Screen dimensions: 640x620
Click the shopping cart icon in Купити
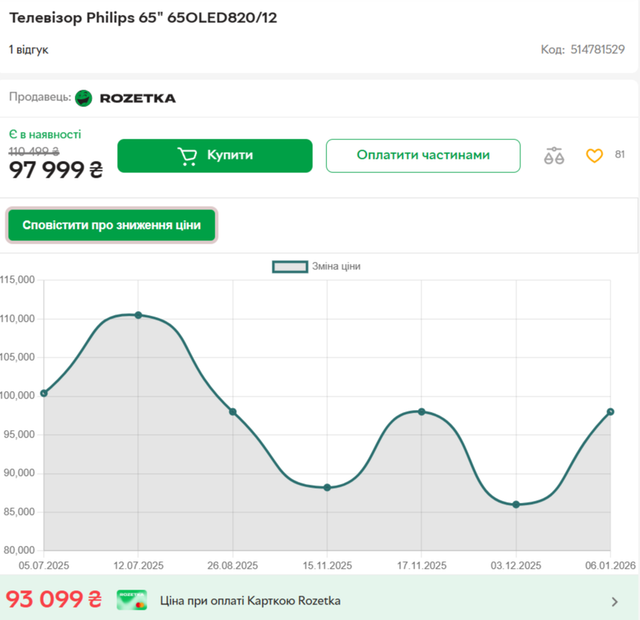(187, 156)
